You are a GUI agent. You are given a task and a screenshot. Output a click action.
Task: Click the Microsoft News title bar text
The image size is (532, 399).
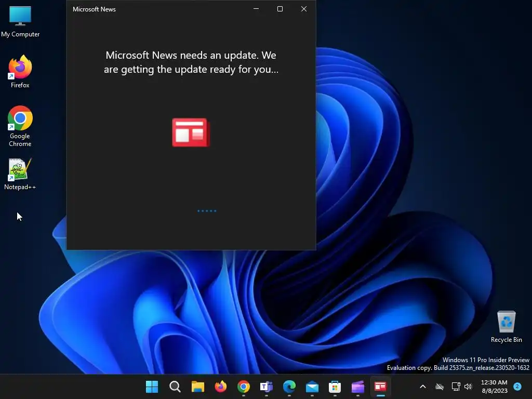[94, 9]
